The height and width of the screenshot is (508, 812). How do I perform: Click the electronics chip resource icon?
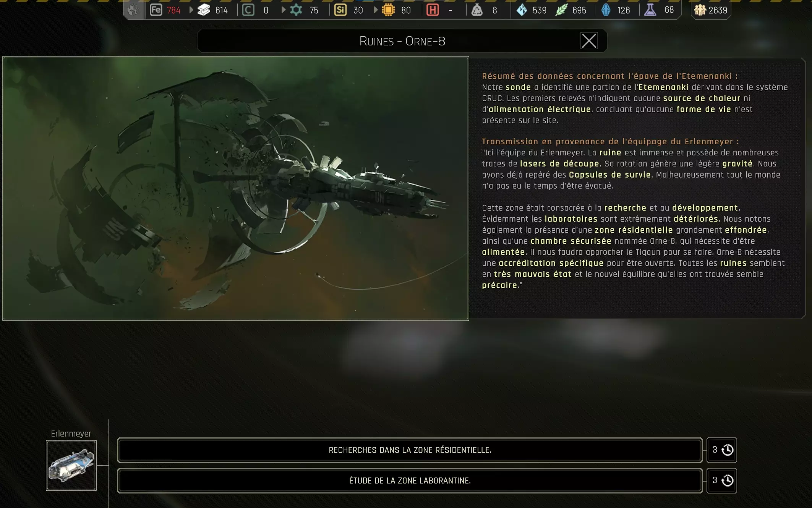pos(388,10)
